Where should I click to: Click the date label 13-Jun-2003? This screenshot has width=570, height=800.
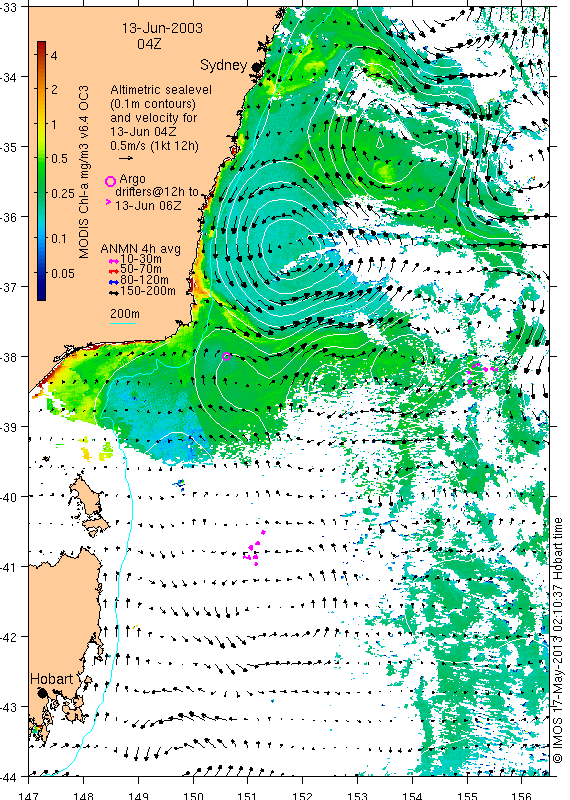[x=162, y=28]
